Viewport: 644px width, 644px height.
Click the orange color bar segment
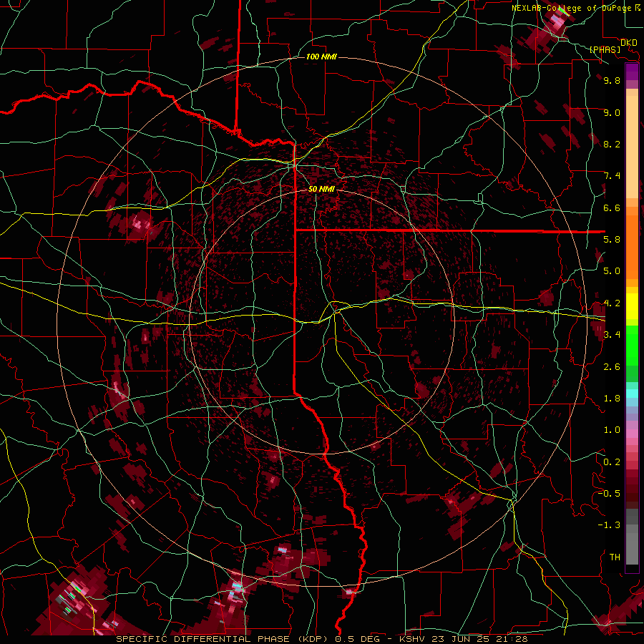pos(632,246)
